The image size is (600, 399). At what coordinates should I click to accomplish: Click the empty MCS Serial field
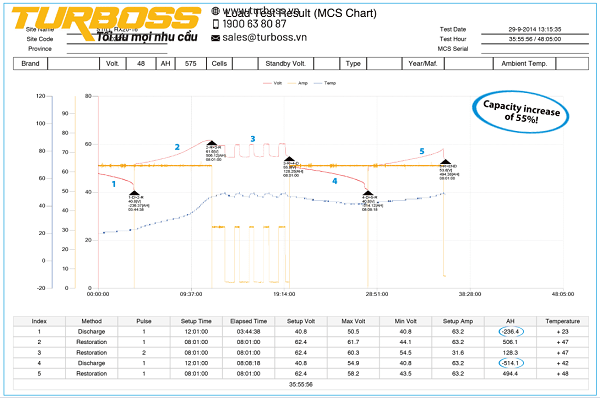[535, 49]
